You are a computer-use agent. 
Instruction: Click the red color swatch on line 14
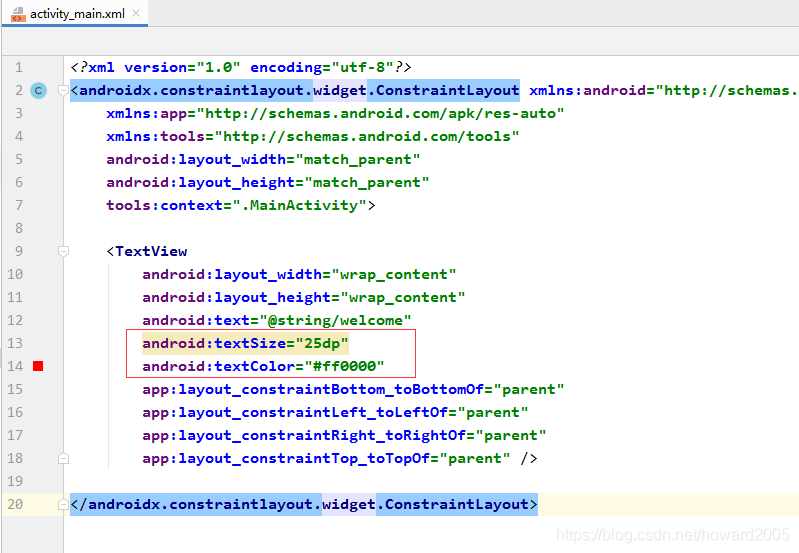[38, 366]
